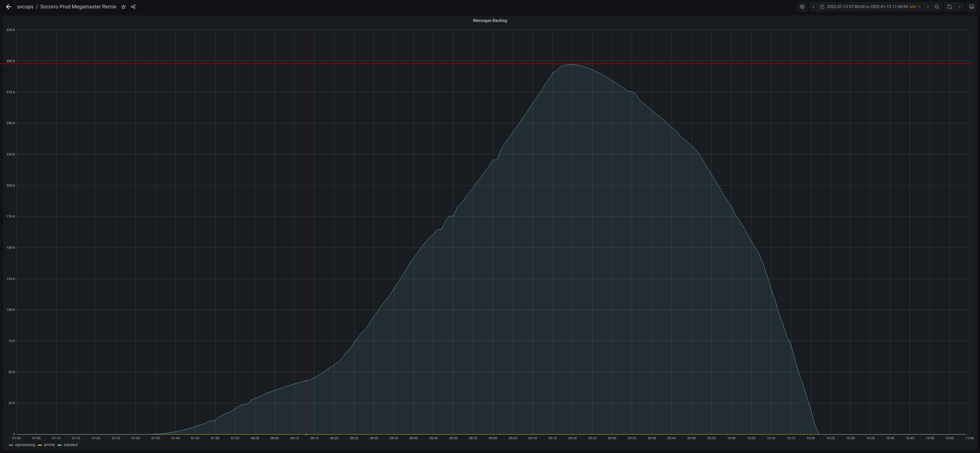Open the svcops folder breadcrumb
This screenshot has width=980, height=453.
pos(25,7)
